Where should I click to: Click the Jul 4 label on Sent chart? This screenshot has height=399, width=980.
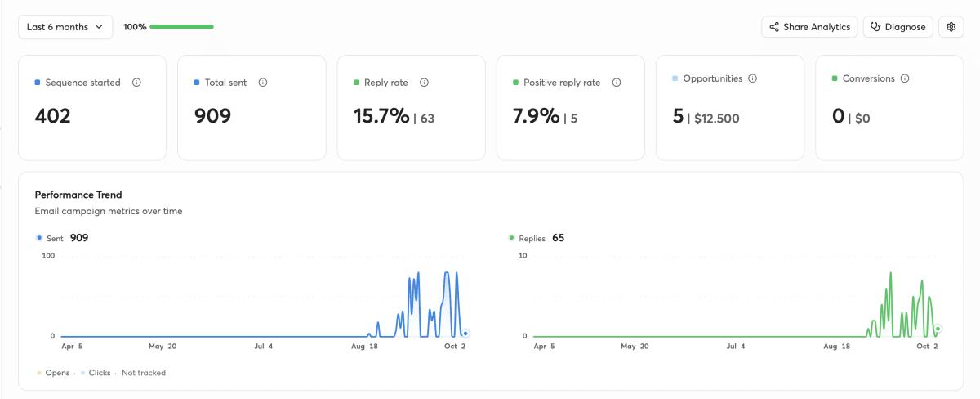264,347
